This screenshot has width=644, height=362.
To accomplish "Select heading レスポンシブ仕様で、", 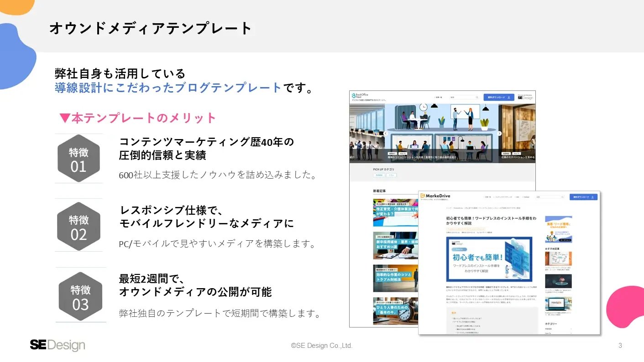I will [172, 210].
